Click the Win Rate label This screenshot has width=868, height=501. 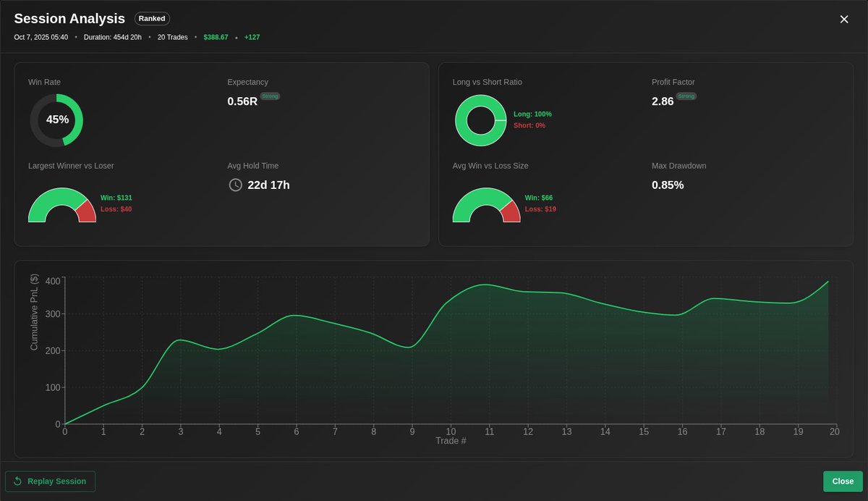(x=45, y=82)
